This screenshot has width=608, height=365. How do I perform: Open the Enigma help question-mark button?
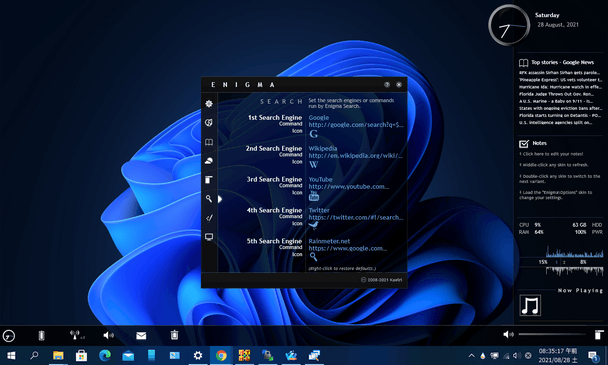click(387, 85)
